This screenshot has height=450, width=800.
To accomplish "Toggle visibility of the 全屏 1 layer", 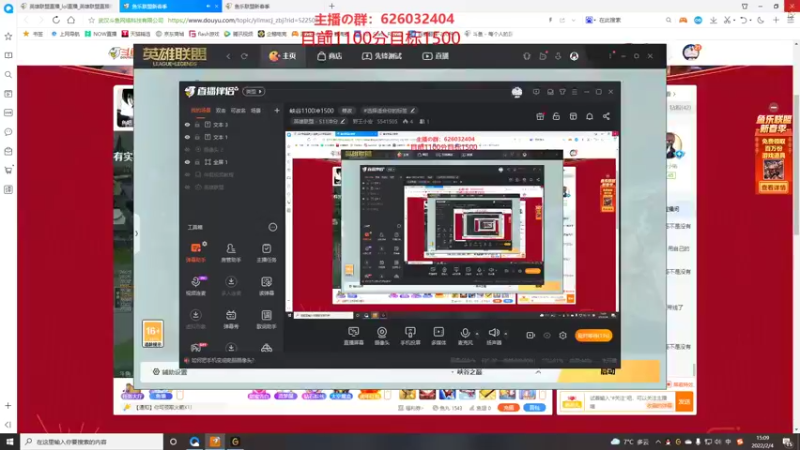I will (x=187, y=162).
